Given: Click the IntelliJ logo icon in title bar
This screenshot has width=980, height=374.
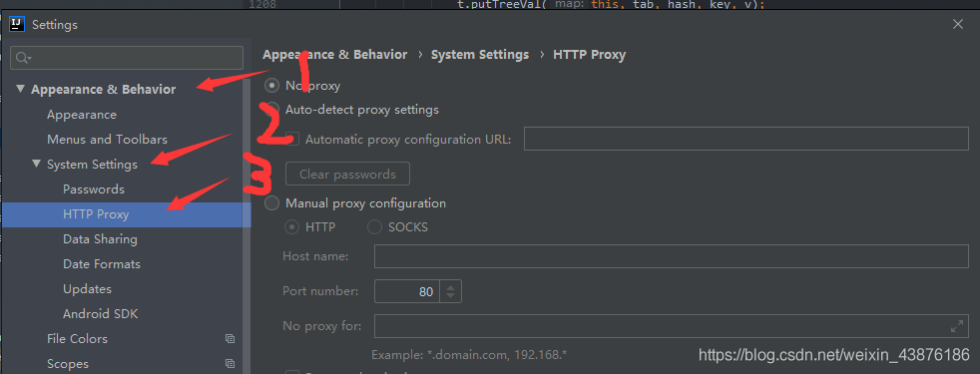Looking at the screenshot, I should [x=17, y=24].
